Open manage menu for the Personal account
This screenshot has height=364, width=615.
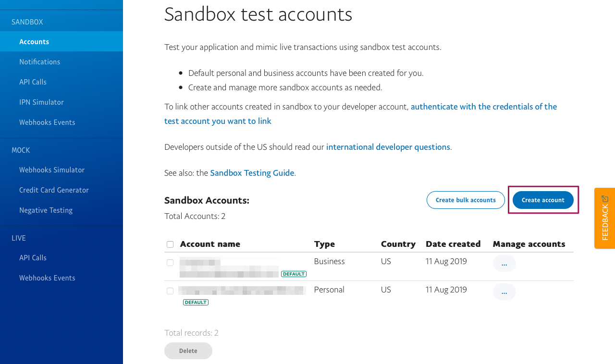504,292
